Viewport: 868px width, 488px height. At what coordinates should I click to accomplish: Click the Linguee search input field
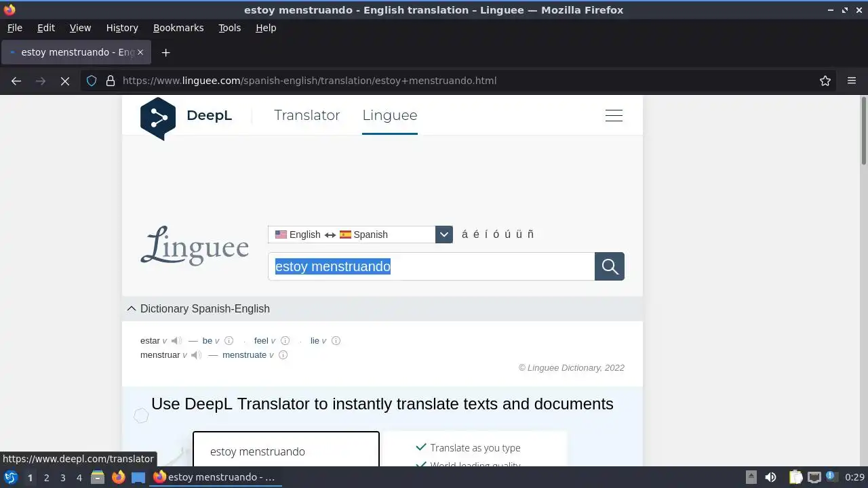pyautogui.click(x=431, y=266)
